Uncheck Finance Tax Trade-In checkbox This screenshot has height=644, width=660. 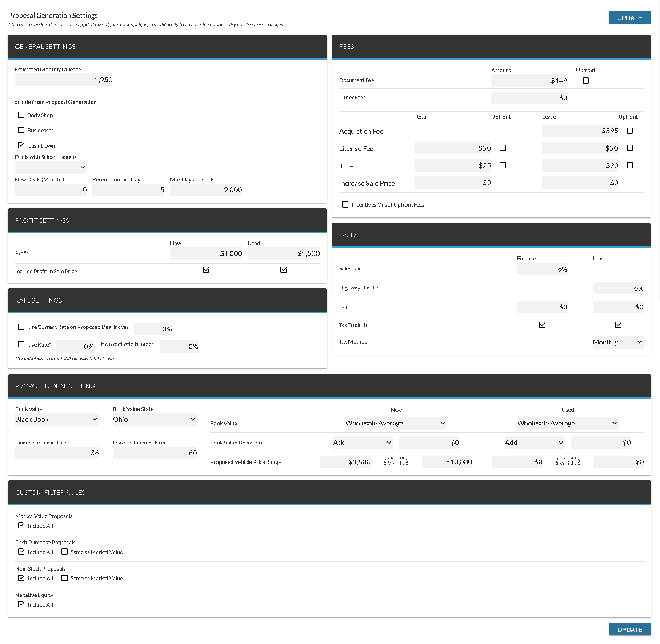542,325
